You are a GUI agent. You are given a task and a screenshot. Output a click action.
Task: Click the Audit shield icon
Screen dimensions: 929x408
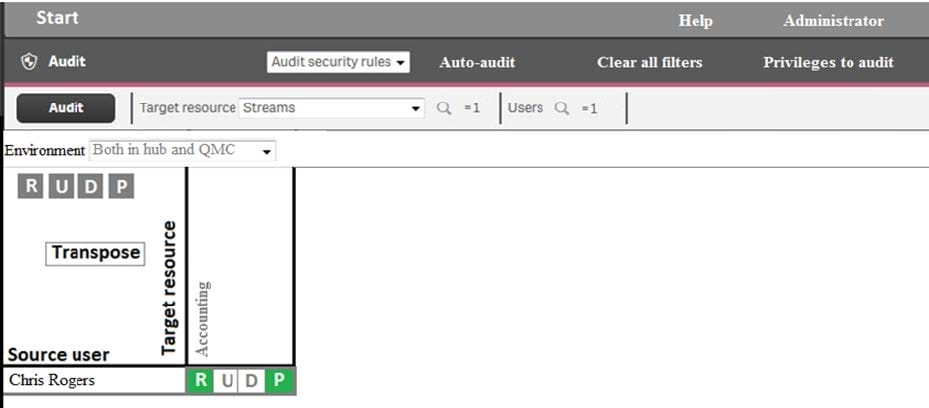pos(29,62)
